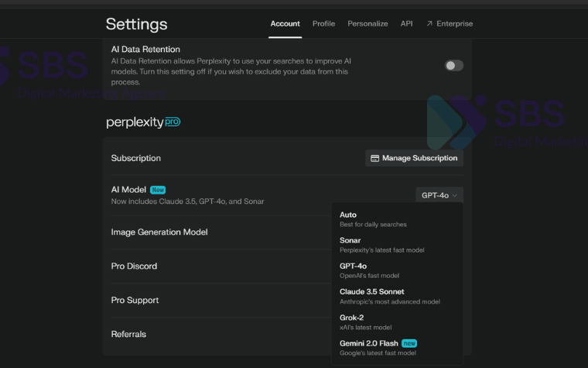
Task: Click "Google's latest fast model" description
Action: 378,353
